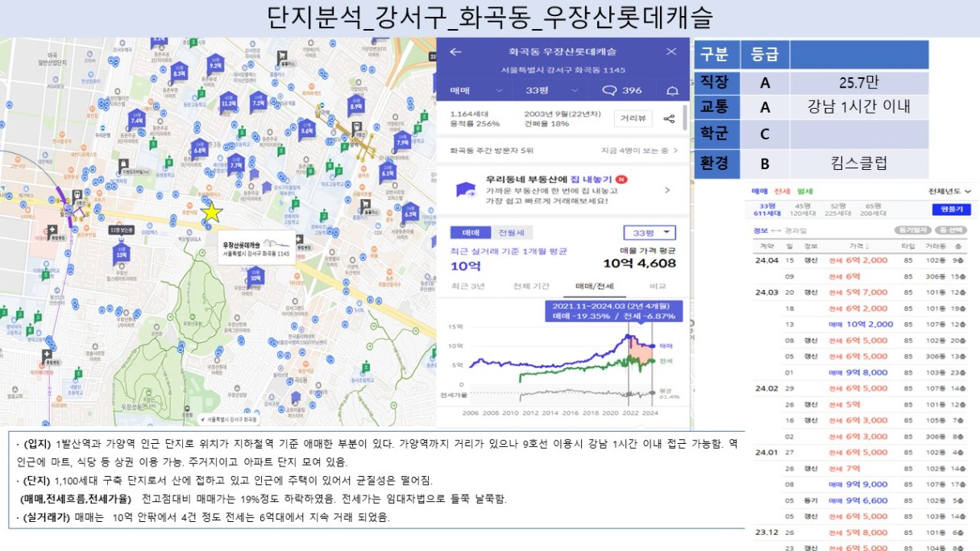Open the 우리동네 부동산에 집 내놓기 banner arrow
Image resolution: width=980 pixels, height=551 pixels.
coord(667,191)
